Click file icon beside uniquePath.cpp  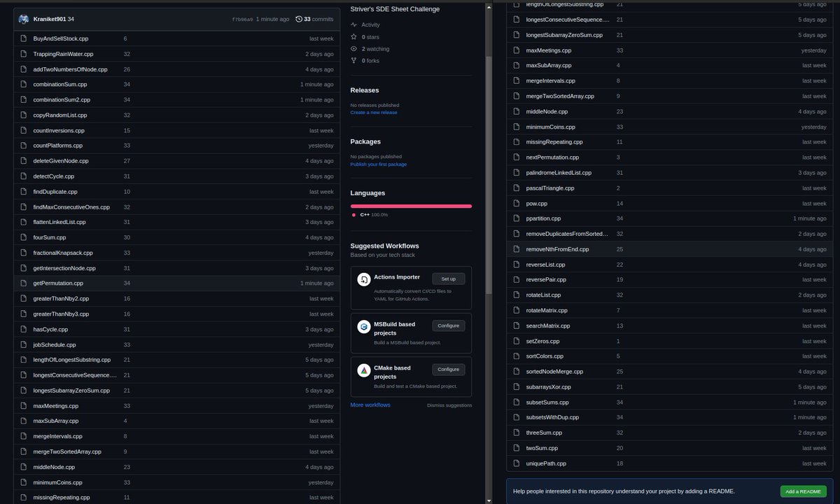point(517,463)
